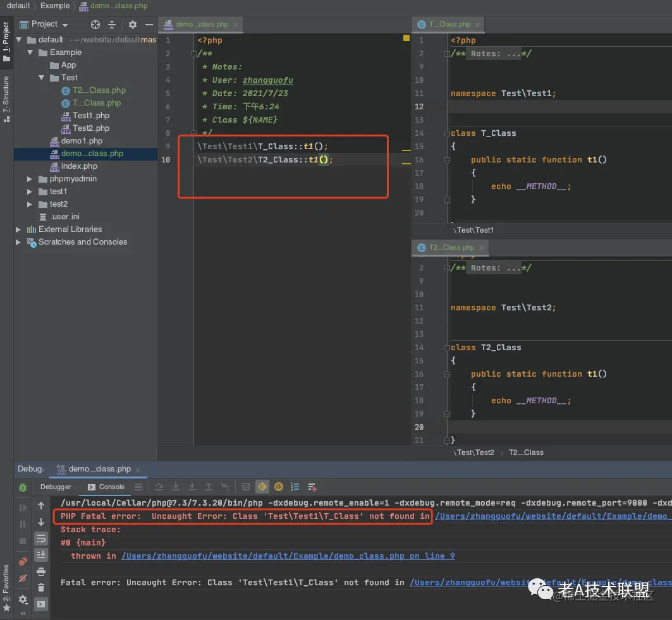Clear console with trash icon

coord(41,588)
